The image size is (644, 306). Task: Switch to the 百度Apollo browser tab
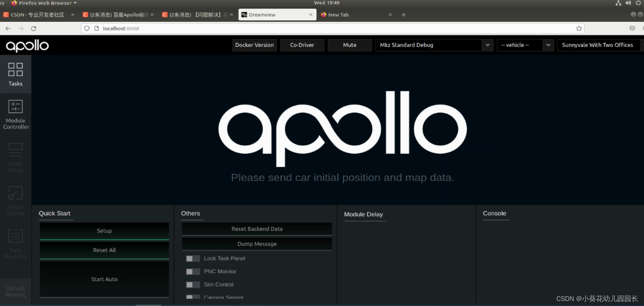119,15
